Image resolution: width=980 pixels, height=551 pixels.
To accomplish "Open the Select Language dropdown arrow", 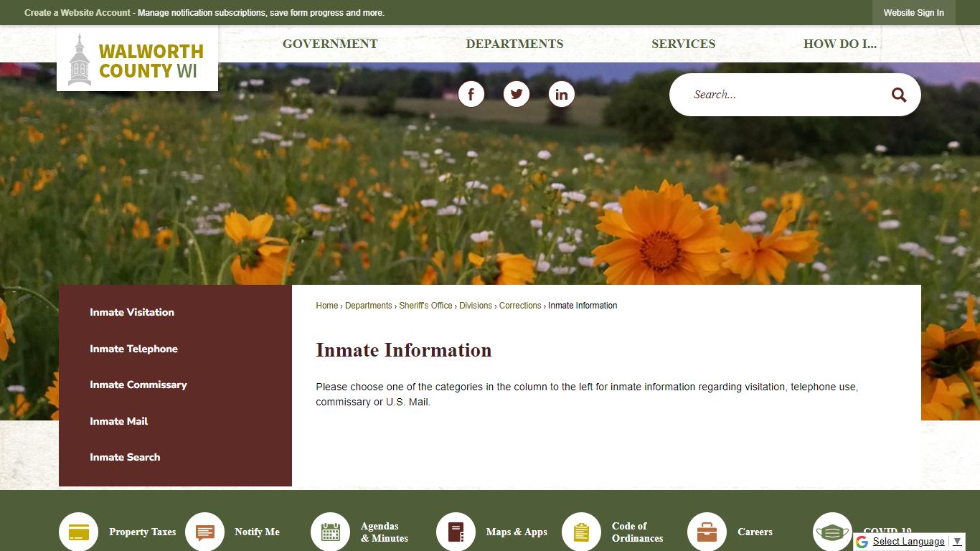I will click(x=957, y=541).
